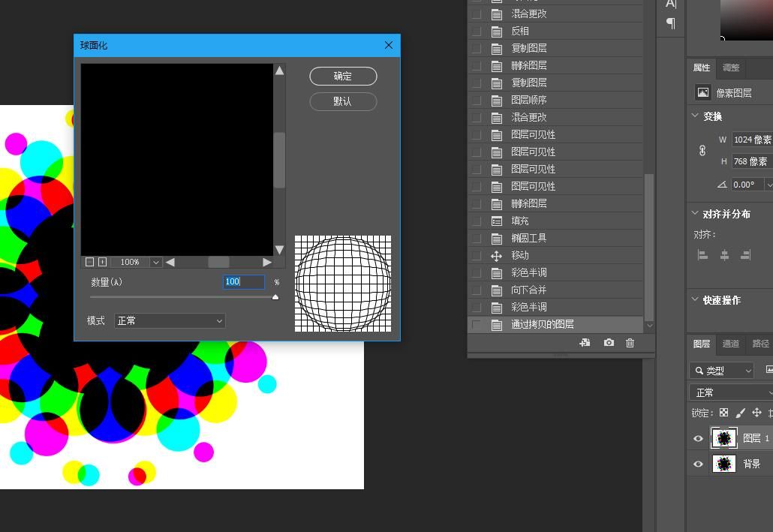Click the document icon of 椭圆工具 state

click(x=496, y=238)
